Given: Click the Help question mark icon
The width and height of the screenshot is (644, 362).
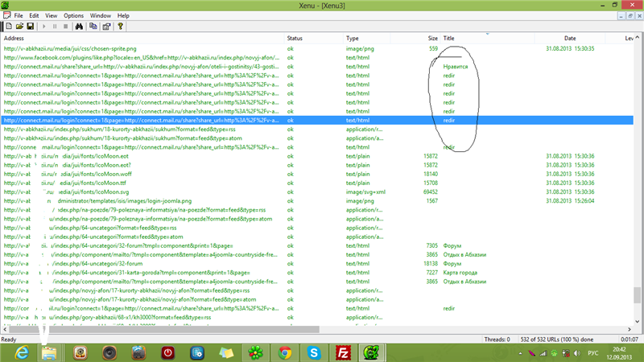Looking at the screenshot, I should coord(120,26).
